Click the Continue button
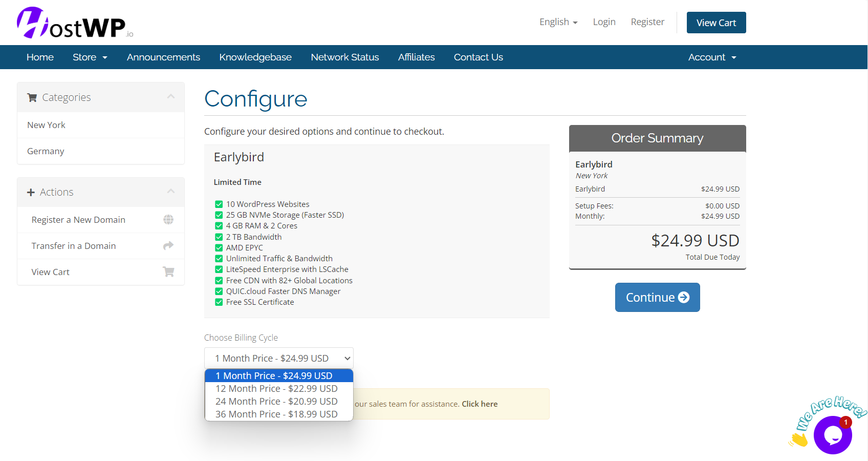 657,297
